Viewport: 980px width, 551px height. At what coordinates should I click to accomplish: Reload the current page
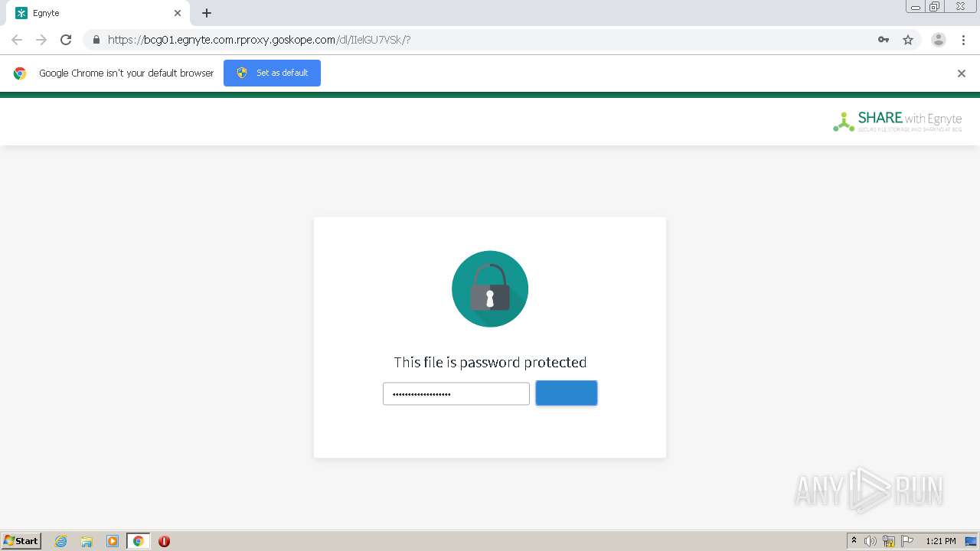66,40
